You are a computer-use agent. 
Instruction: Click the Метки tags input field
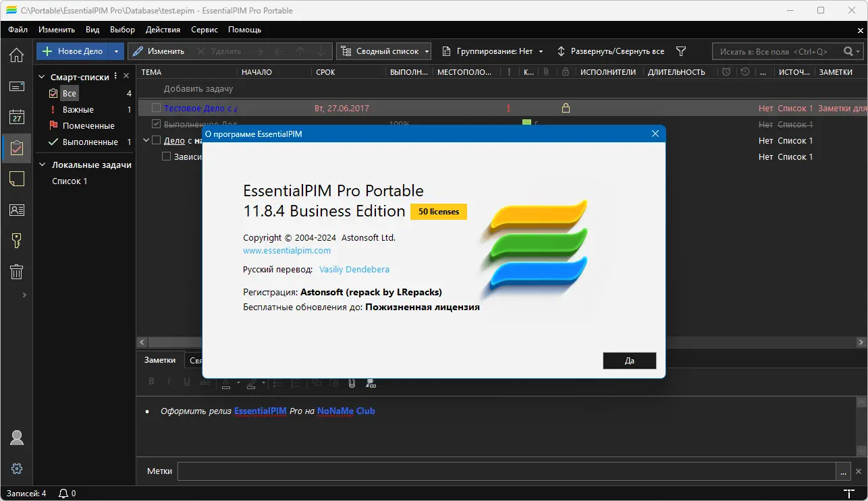[506, 471]
